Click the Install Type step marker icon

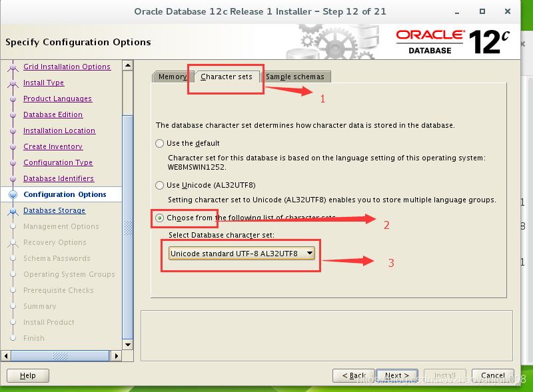pyautogui.click(x=13, y=83)
